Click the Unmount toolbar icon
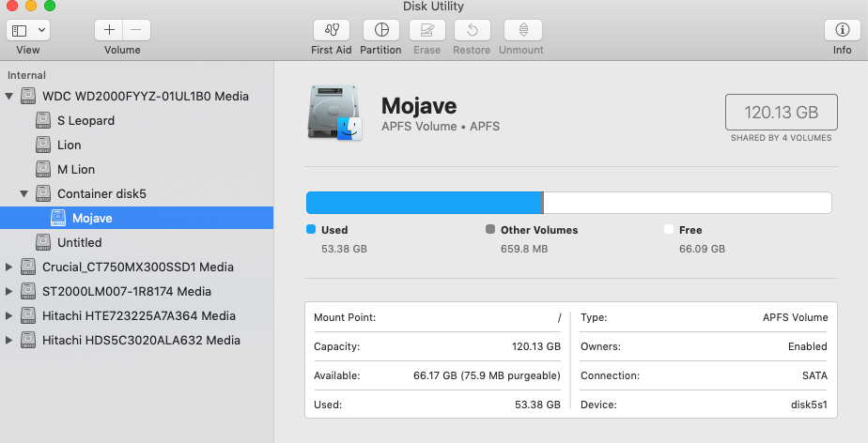 tap(522, 30)
